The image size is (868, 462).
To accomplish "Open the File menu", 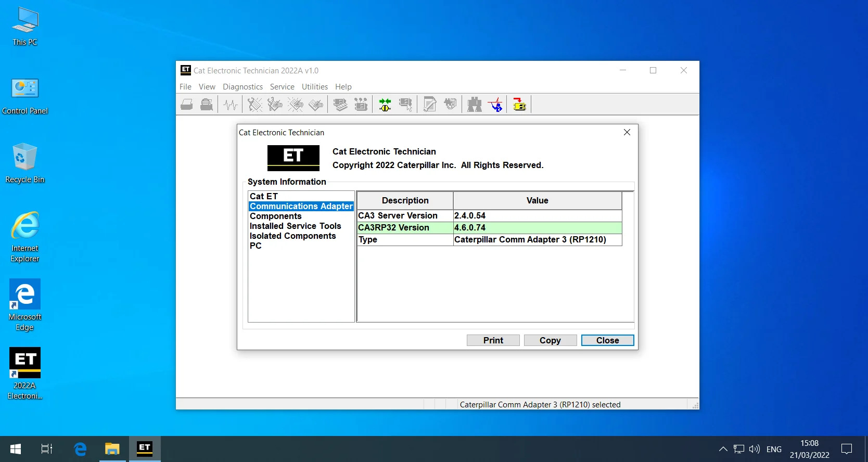I will click(x=185, y=87).
